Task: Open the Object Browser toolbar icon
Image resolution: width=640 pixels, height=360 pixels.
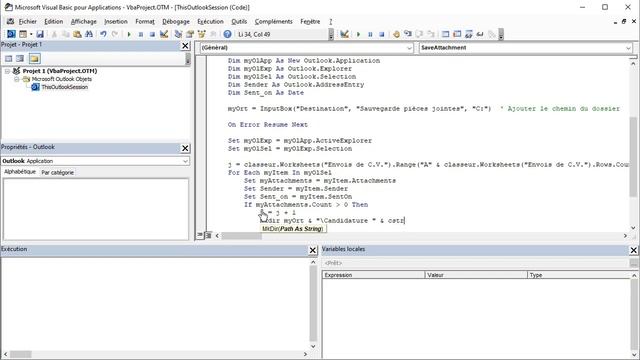Action: (x=201, y=34)
